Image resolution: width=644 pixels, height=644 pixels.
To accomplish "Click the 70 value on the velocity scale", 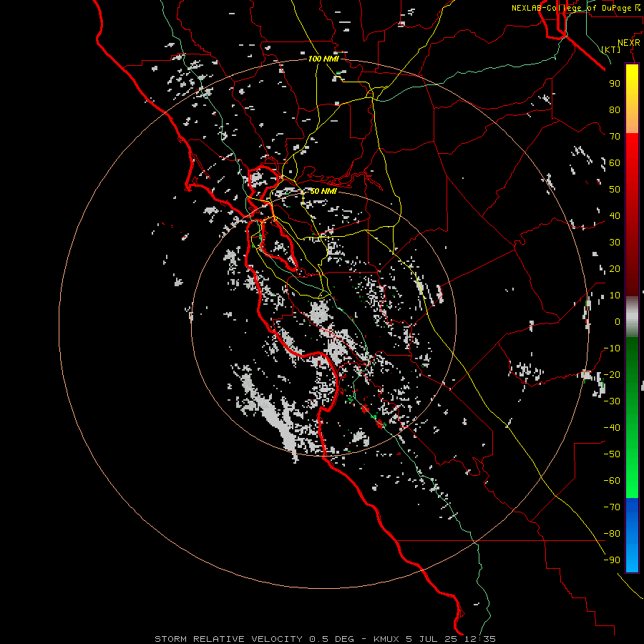I will pos(615,137).
